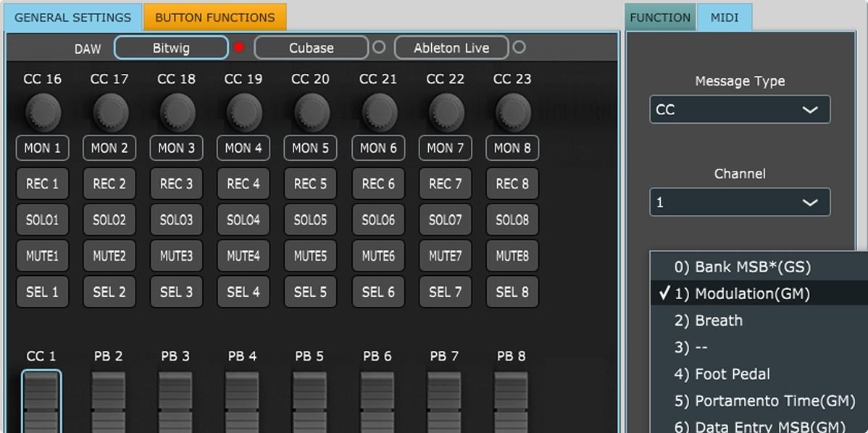
Task: Mute channel five with MUTE5
Action: 310,256
